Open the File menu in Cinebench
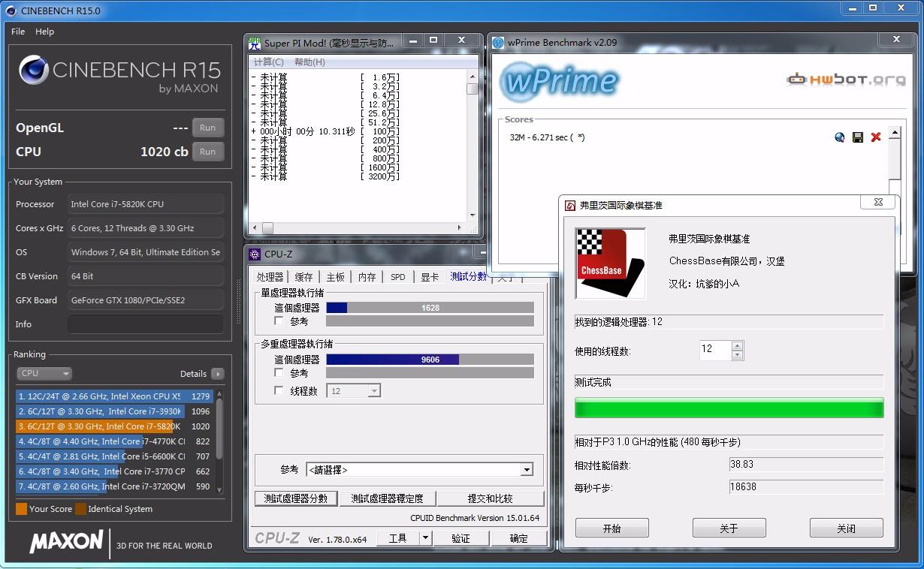 [18, 32]
